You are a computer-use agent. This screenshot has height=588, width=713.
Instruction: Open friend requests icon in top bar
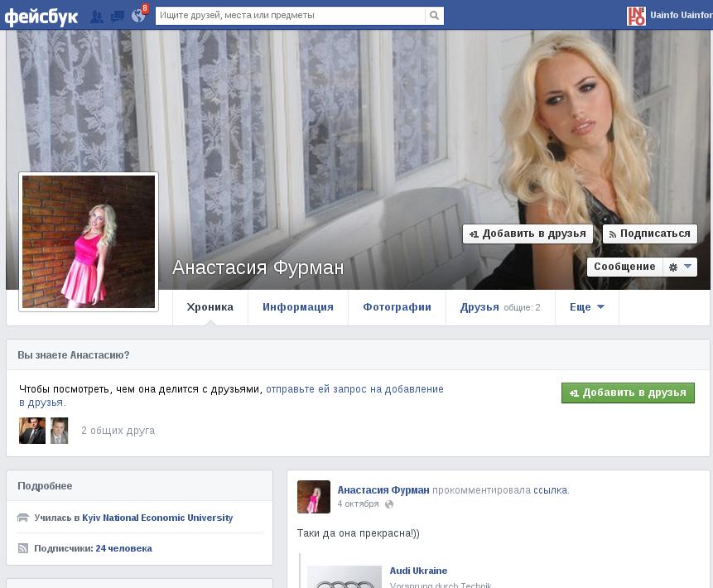97,16
